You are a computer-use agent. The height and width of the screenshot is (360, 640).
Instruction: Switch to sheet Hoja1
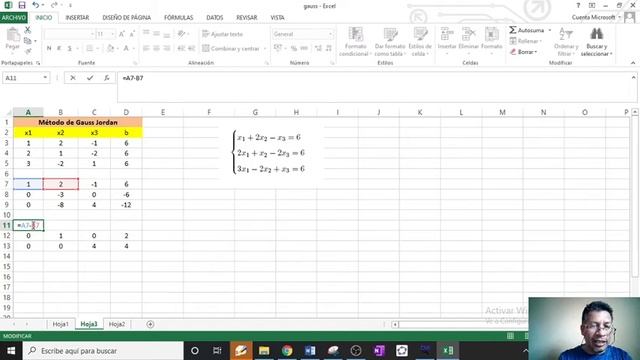pos(60,324)
